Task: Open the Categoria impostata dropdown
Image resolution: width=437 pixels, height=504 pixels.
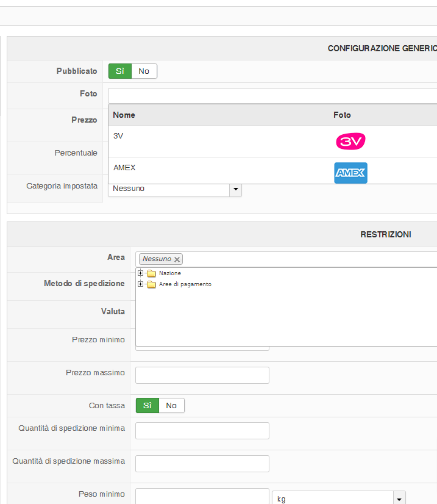Action: click(x=235, y=189)
